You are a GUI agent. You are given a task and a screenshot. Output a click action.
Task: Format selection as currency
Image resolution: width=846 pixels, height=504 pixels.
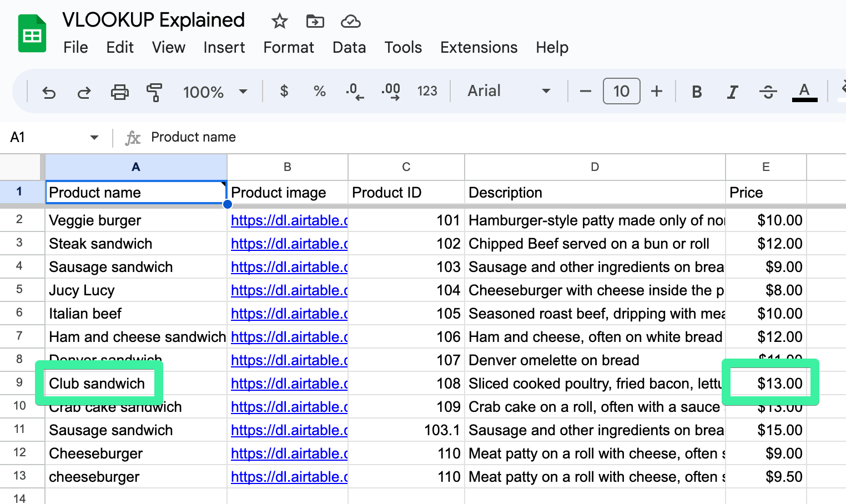pyautogui.click(x=284, y=92)
